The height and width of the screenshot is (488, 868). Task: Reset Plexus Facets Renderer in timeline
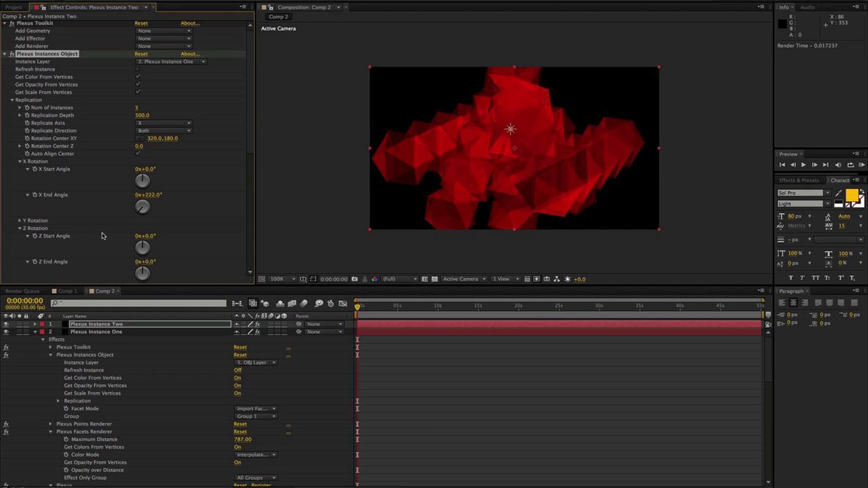(240, 432)
